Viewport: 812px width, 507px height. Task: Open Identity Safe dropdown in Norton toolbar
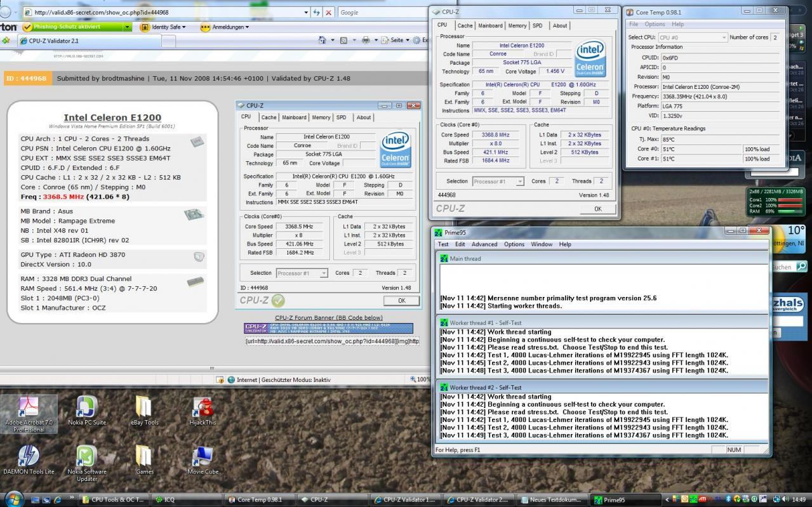pos(168,27)
